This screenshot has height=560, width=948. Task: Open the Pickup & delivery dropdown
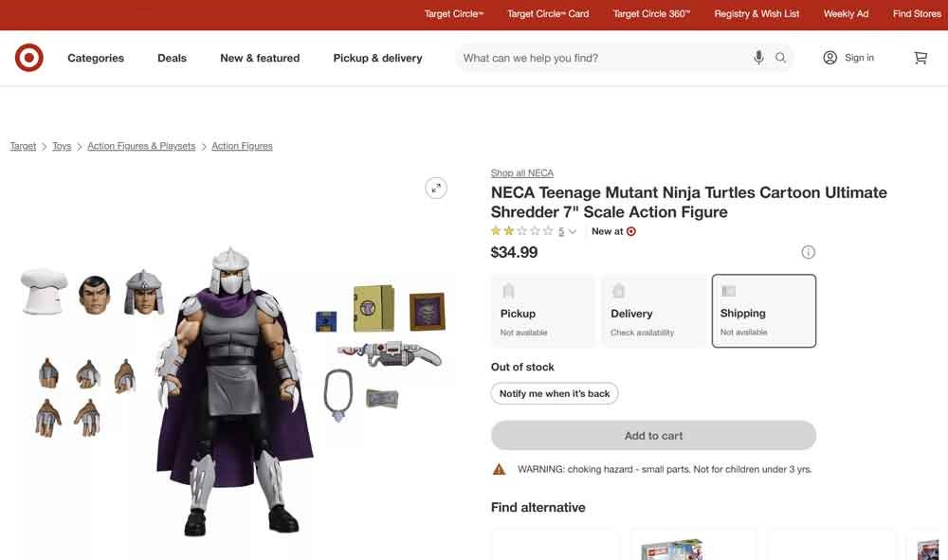pos(376,58)
